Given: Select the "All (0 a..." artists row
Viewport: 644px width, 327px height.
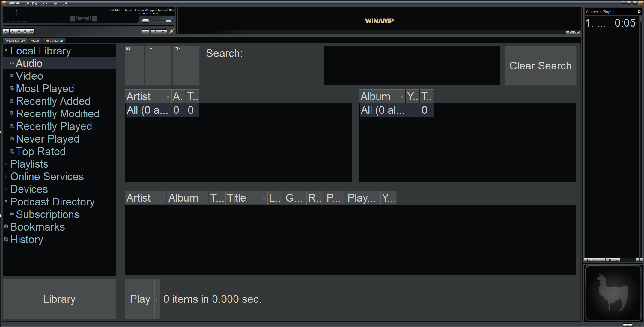Looking at the screenshot, I should click(x=162, y=110).
